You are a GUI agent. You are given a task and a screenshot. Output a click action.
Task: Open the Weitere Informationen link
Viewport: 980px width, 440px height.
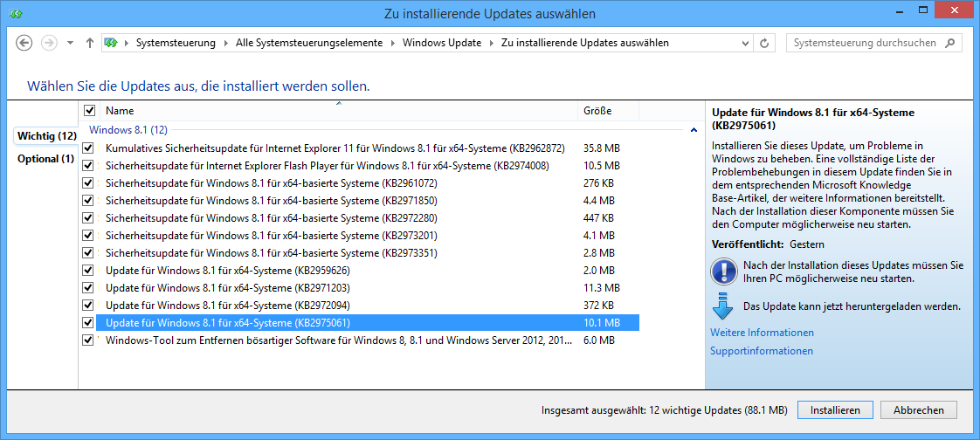[x=762, y=333]
